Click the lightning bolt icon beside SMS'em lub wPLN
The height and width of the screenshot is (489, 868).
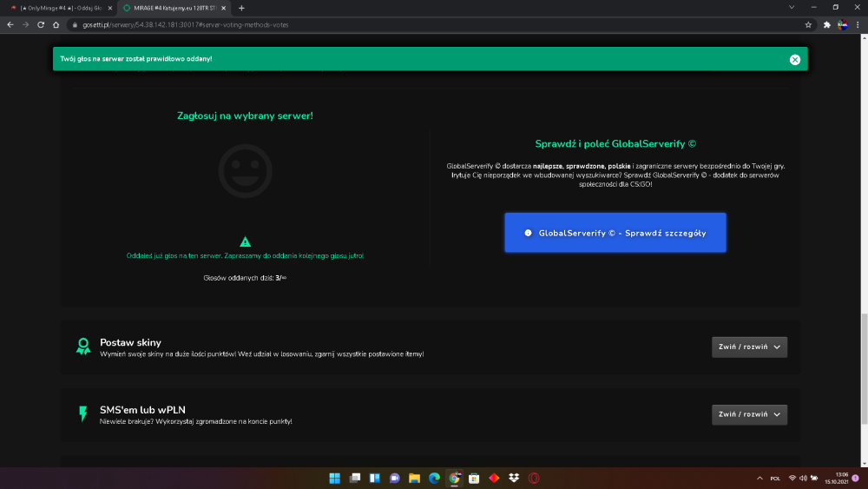(x=83, y=413)
